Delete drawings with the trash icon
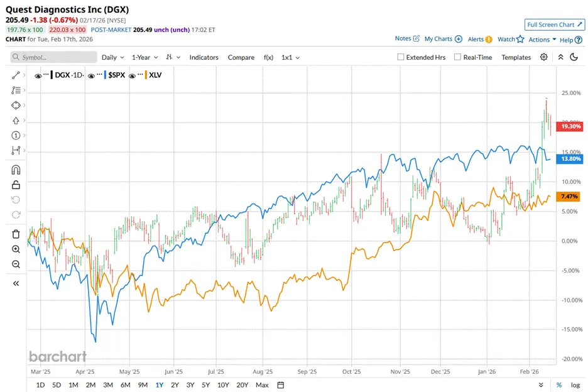The height and width of the screenshot is (392, 588). (x=16, y=234)
